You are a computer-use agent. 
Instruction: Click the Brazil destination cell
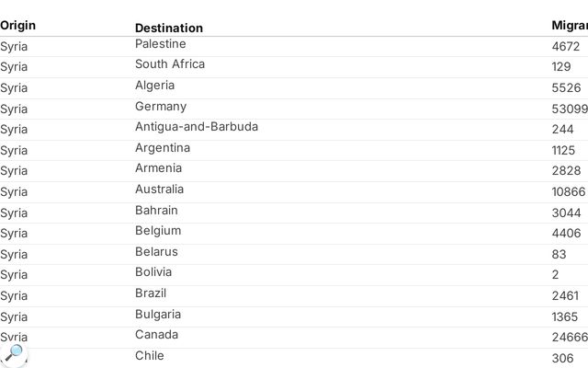(x=151, y=293)
